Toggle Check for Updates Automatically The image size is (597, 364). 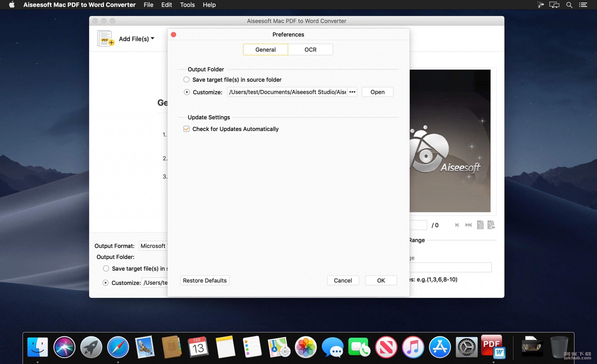[186, 129]
